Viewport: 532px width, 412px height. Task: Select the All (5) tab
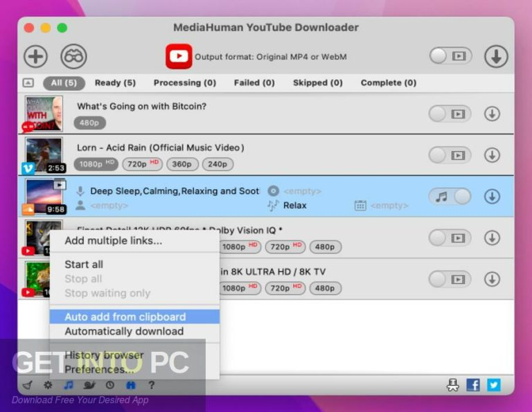[x=64, y=83]
